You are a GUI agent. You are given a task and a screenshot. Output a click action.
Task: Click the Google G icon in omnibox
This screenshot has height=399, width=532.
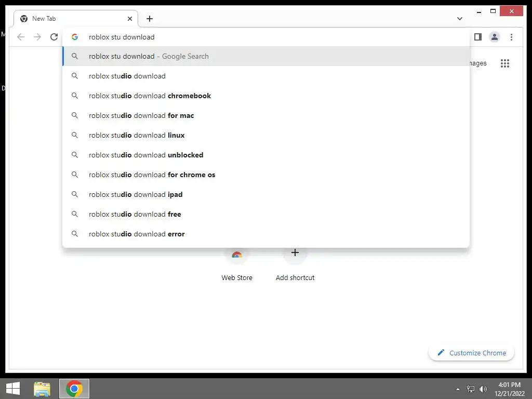click(x=75, y=37)
